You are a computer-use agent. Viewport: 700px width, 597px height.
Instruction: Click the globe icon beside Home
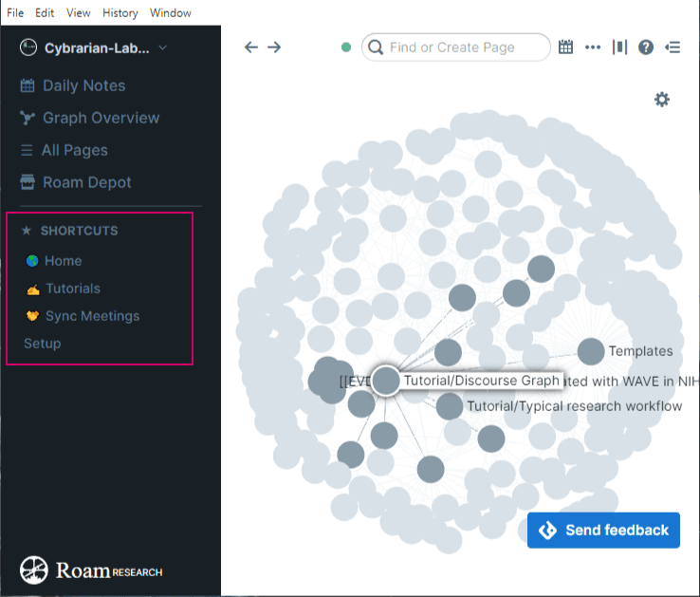coord(32,260)
